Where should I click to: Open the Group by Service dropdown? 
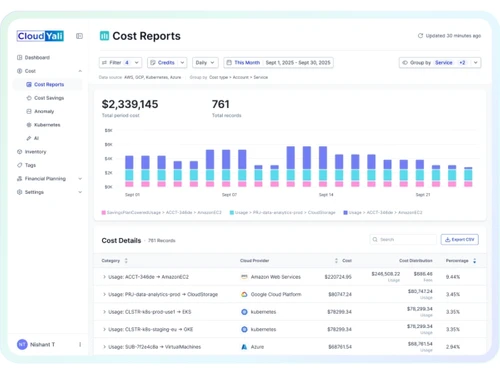pos(440,63)
